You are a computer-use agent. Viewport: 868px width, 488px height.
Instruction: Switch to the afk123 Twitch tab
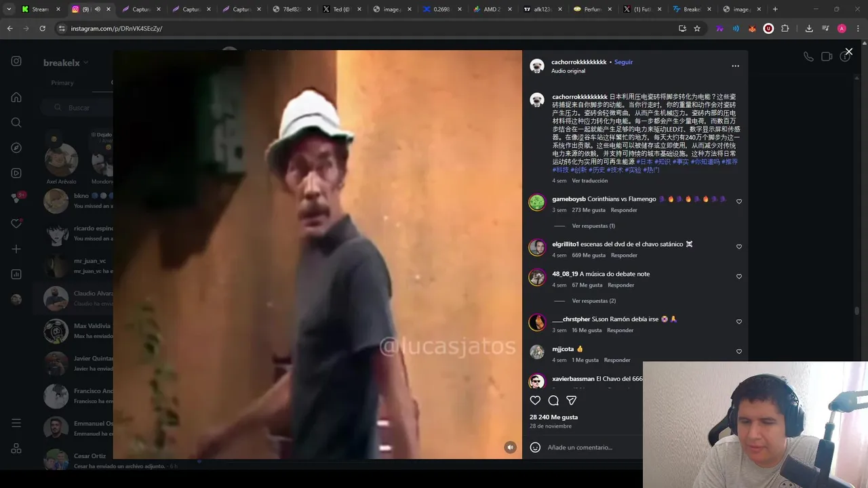pos(542,9)
